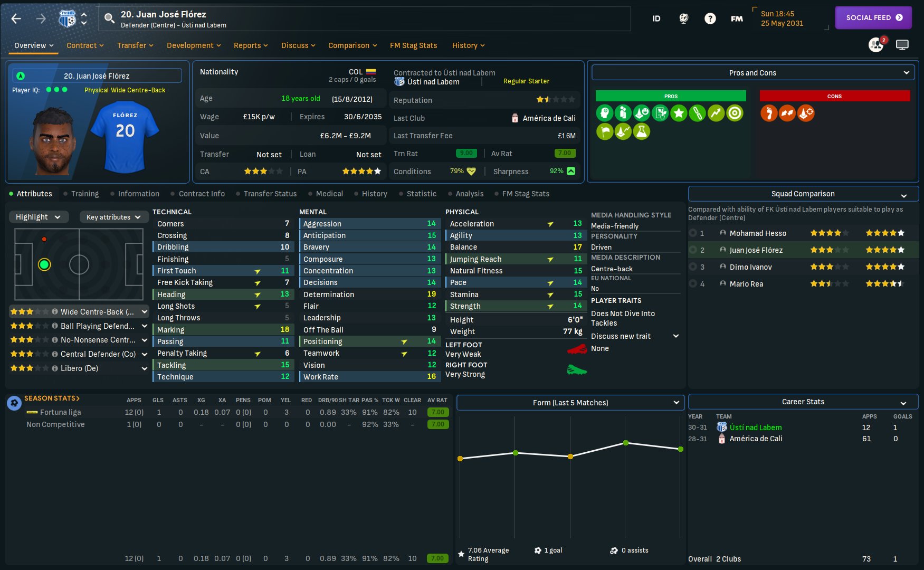Click the head with target pros icon
This screenshot has height=570, width=924.
pos(605,113)
